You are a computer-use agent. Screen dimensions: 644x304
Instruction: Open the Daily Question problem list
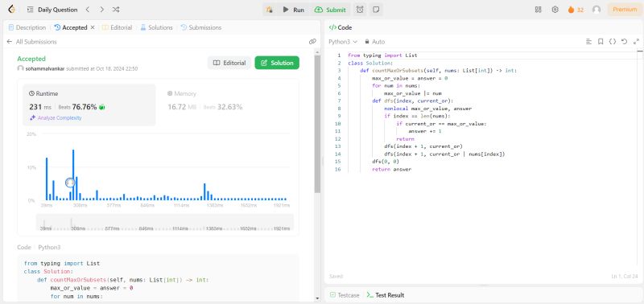(52, 10)
